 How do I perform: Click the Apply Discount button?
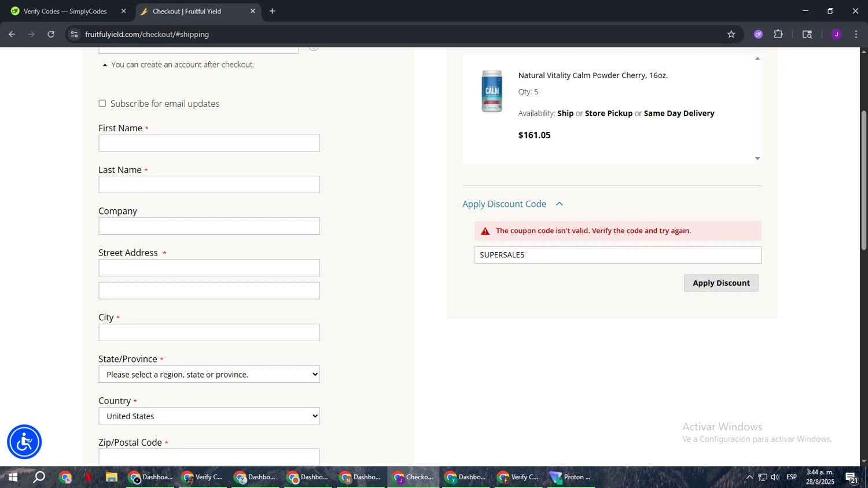point(721,283)
